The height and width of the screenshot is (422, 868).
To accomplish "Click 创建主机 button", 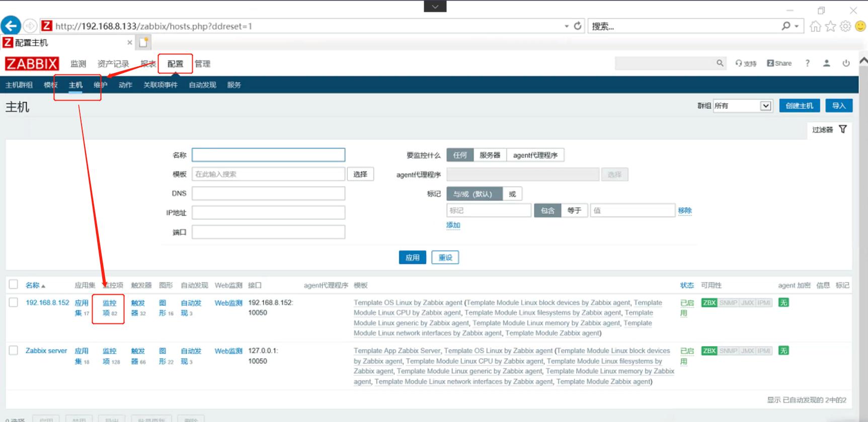I will pos(800,106).
